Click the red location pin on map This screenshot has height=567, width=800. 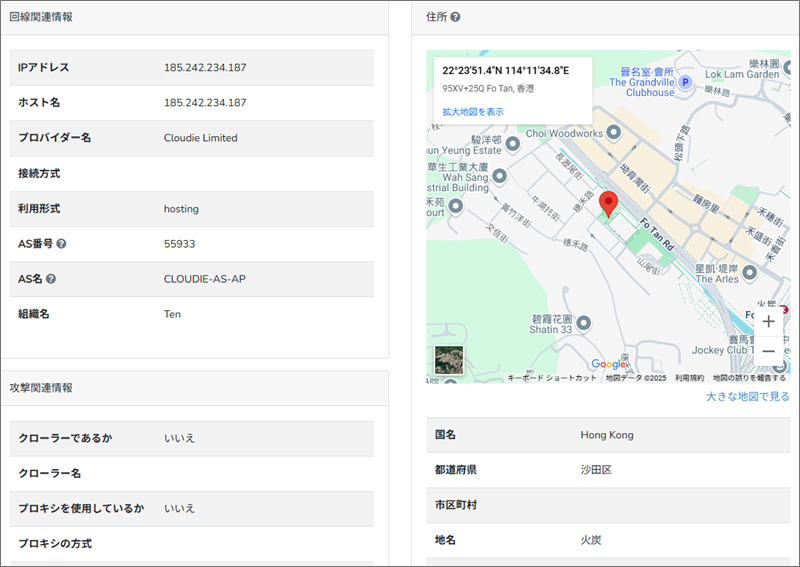tap(607, 204)
